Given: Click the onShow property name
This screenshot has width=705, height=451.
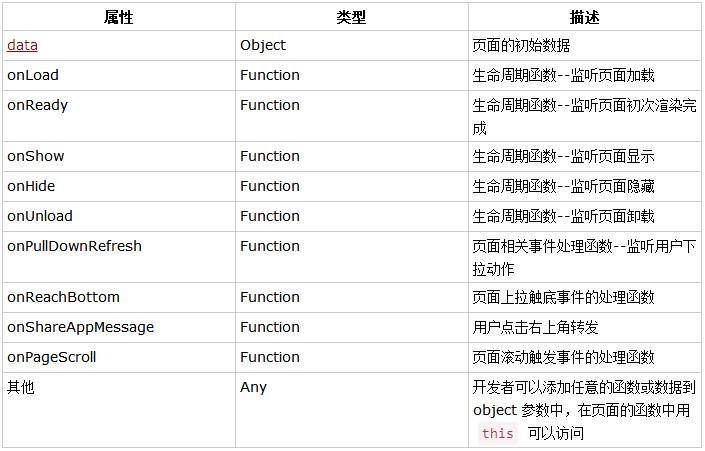Looking at the screenshot, I should point(36,156).
